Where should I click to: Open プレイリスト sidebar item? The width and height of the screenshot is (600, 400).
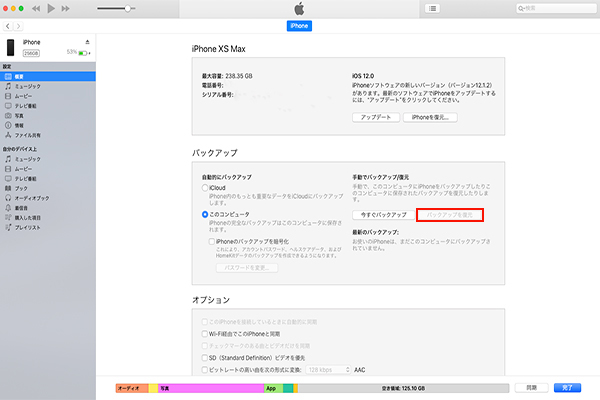click(48, 227)
